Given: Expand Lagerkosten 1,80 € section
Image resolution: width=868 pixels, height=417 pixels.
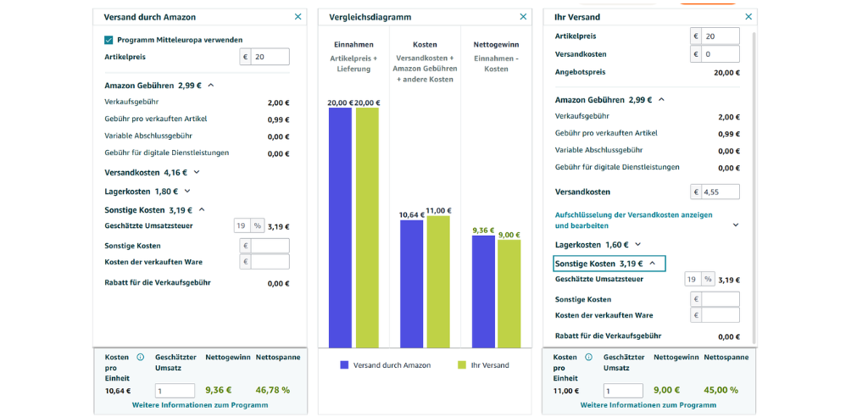Looking at the screenshot, I should click(187, 191).
